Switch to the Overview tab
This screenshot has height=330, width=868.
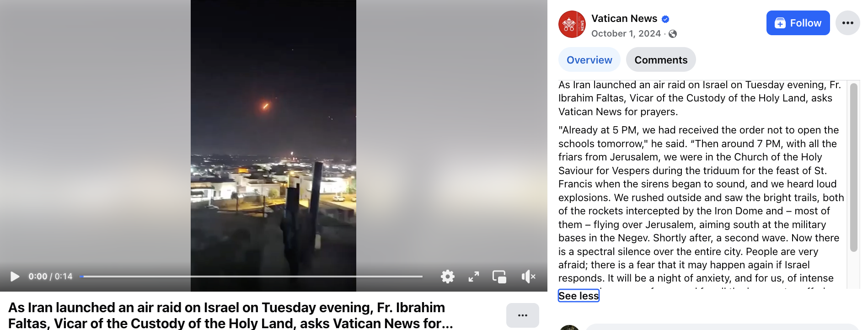pyautogui.click(x=589, y=60)
